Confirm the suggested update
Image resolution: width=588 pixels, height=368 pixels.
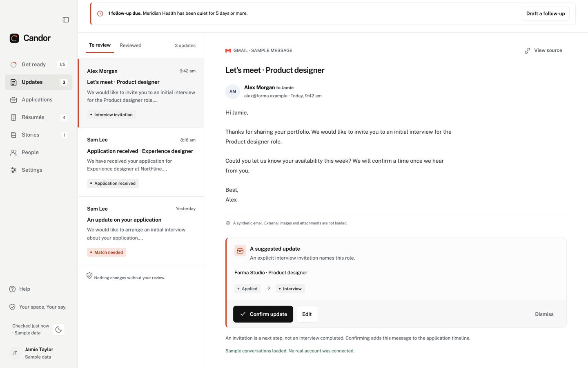(263, 314)
